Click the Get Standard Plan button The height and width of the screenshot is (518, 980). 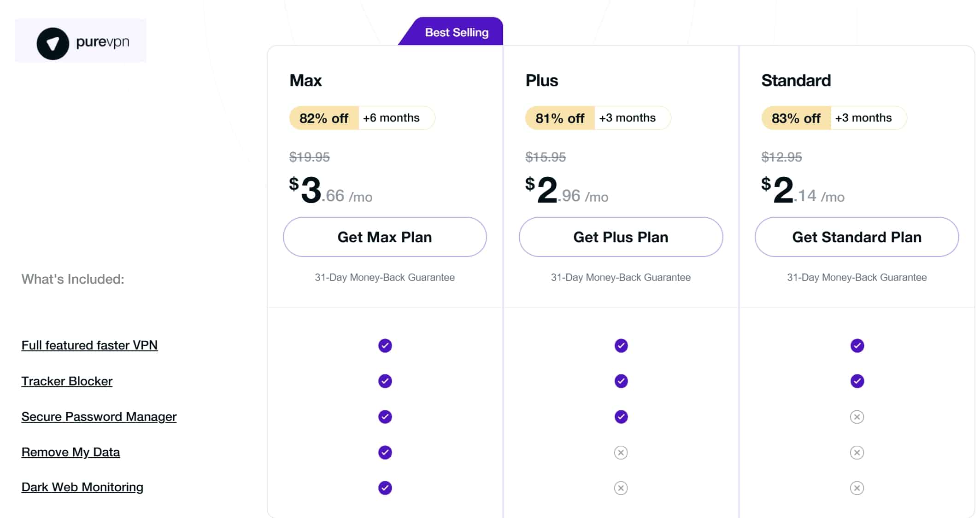pos(857,237)
